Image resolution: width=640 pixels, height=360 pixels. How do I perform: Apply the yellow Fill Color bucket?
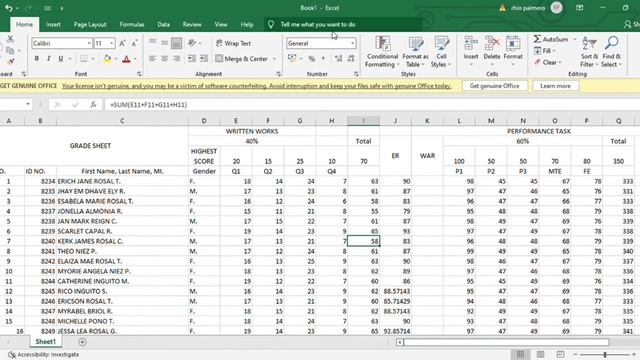click(107, 59)
